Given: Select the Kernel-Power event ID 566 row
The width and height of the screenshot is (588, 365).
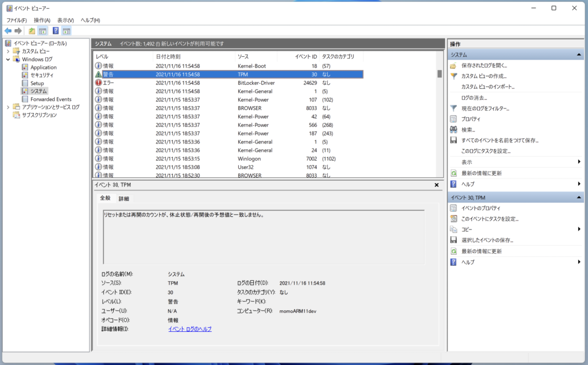Looking at the screenshot, I should [x=229, y=125].
